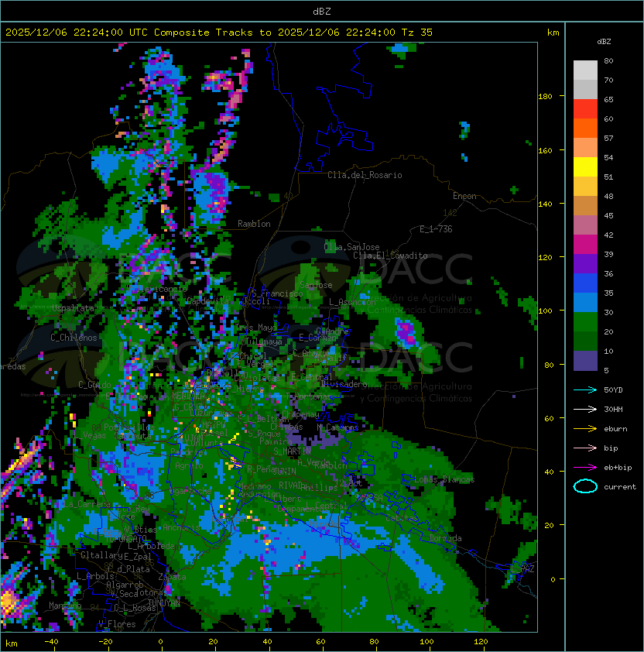Click the 'Dormida' map label
Screen dimensions: 644x652
click(445, 538)
